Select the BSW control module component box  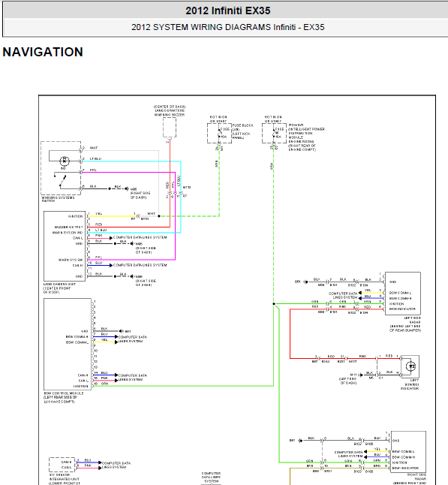pyautogui.click(x=68, y=344)
